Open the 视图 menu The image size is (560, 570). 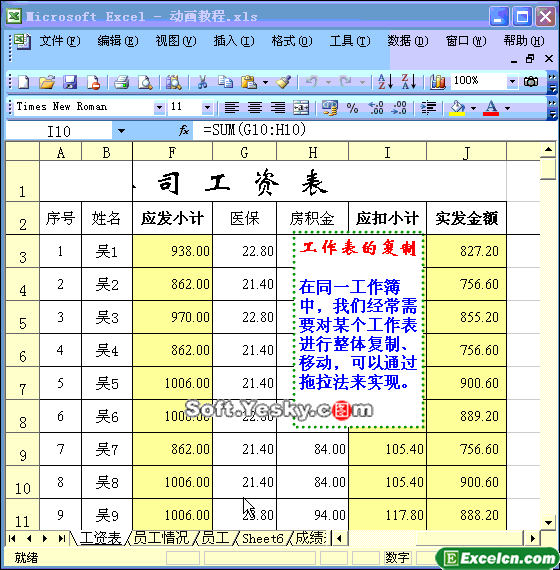[x=176, y=41]
